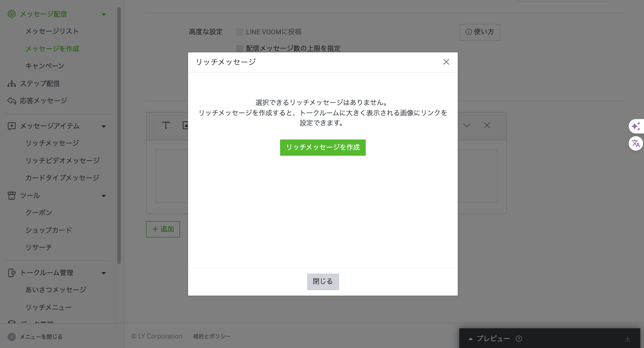The height and width of the screenshot is (348, 644).
Task: Open カードタイプメッセージ in the sidebar
Action: [x=62, y=178]
